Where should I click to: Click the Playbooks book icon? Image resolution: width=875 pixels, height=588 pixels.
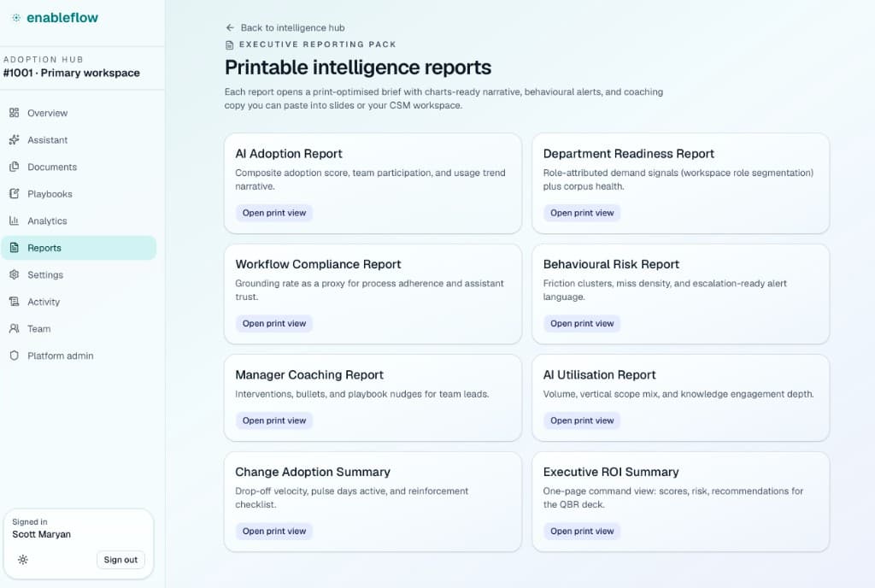point(14,194)
